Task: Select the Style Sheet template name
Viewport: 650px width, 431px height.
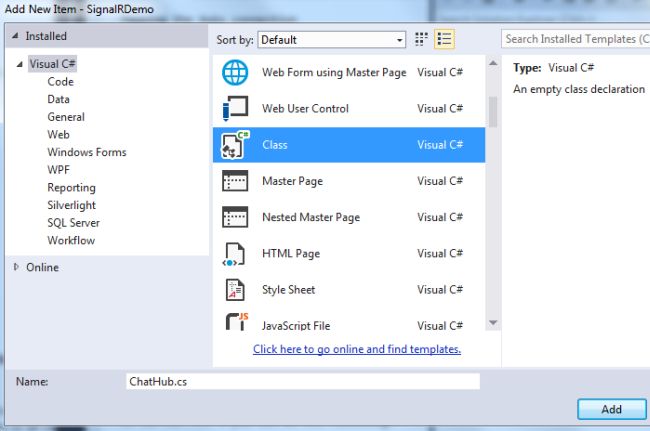Action: 289,290
